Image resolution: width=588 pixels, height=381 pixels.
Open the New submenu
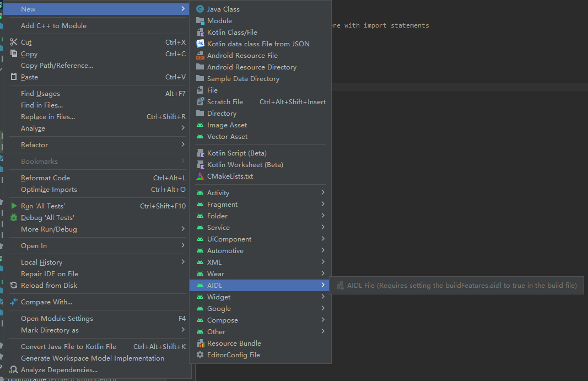(28, 9)
